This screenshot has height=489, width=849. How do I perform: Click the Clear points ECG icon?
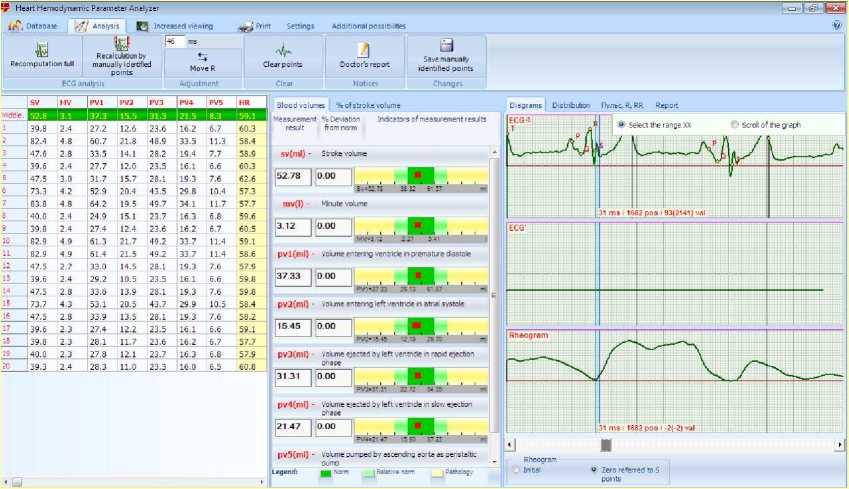283,49
